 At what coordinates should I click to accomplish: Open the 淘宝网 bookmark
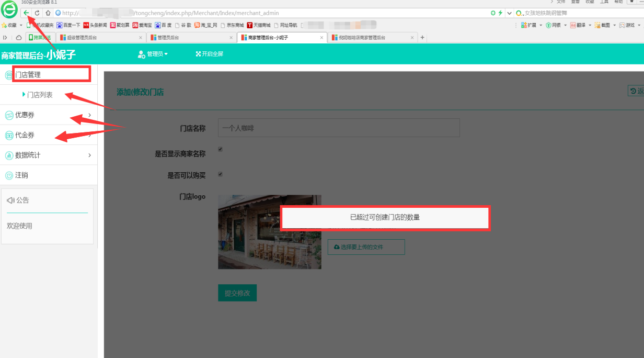click(x=205, y=25)
